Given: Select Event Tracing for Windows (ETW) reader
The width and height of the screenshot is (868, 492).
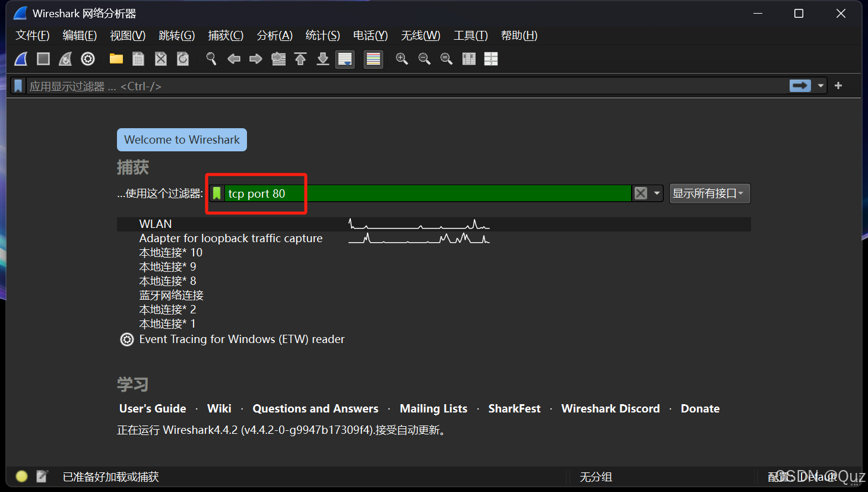Looking at the screenshot, I should pos(242,339).
